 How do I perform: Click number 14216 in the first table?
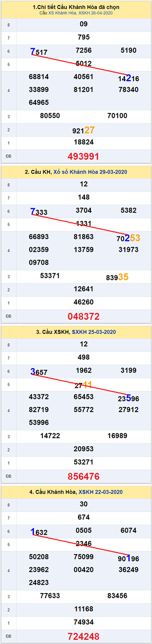coord(129,78)
